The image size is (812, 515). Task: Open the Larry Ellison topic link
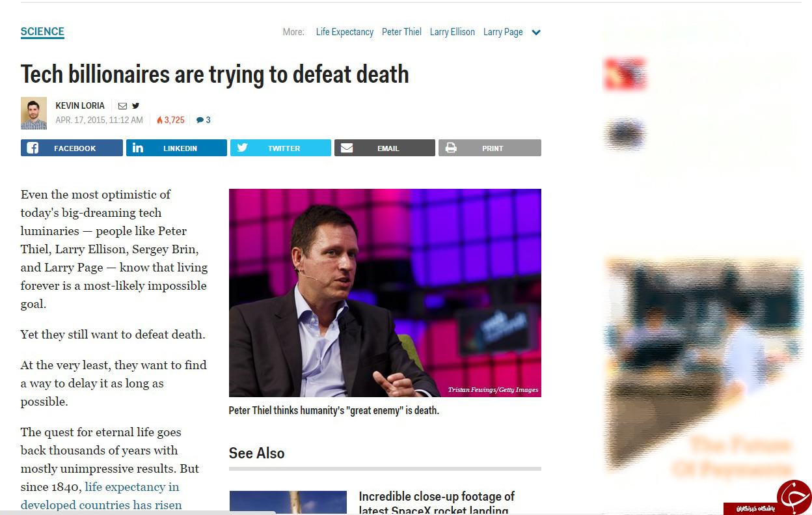tap(452, 32)
